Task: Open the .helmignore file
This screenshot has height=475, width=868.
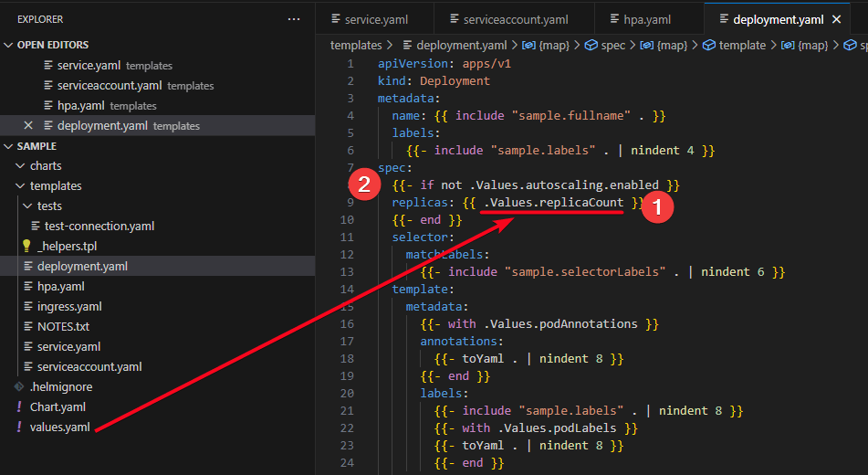Action: (61, 386)
